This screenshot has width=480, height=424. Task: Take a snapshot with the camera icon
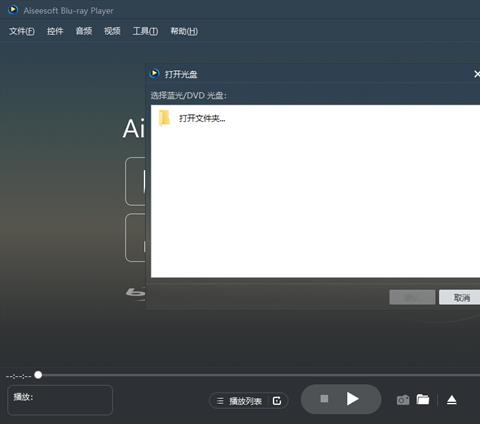403,400
